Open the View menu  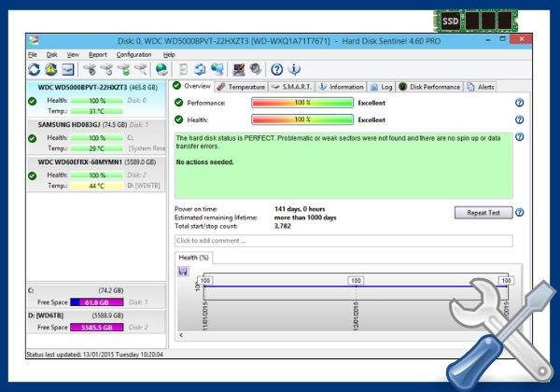pos(73,55)
